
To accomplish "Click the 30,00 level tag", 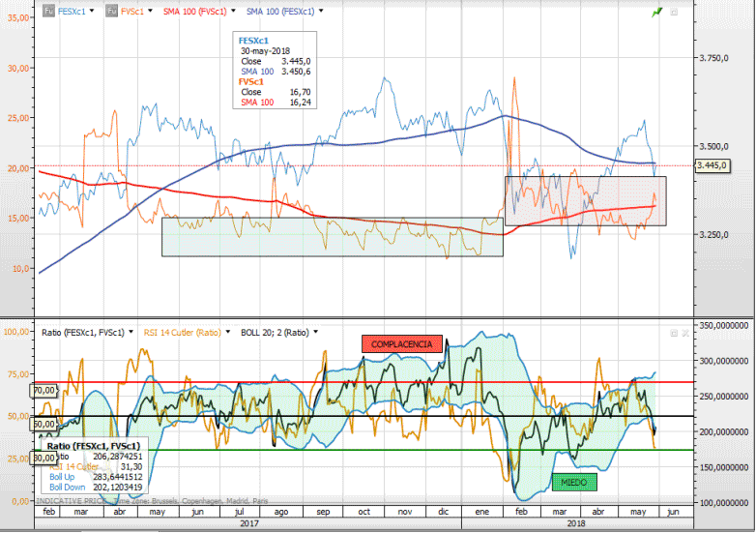I will point(44,458).
